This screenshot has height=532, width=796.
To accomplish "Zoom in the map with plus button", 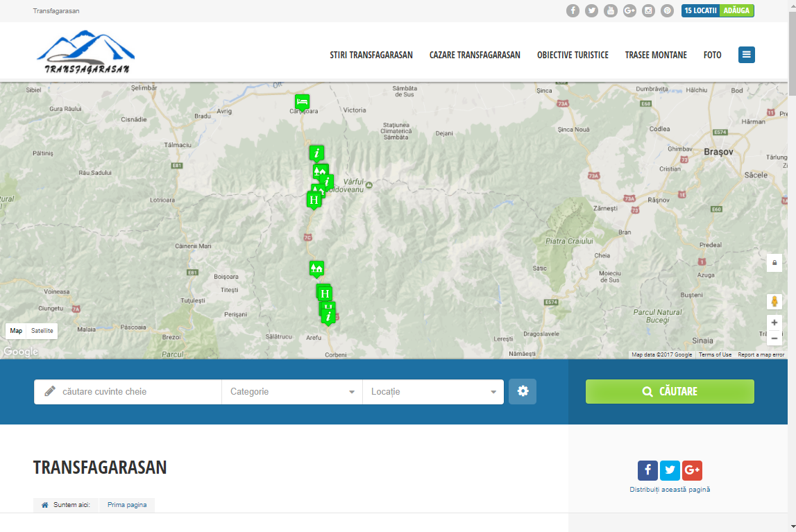I will pyautogui.click(x=774, y=323).
